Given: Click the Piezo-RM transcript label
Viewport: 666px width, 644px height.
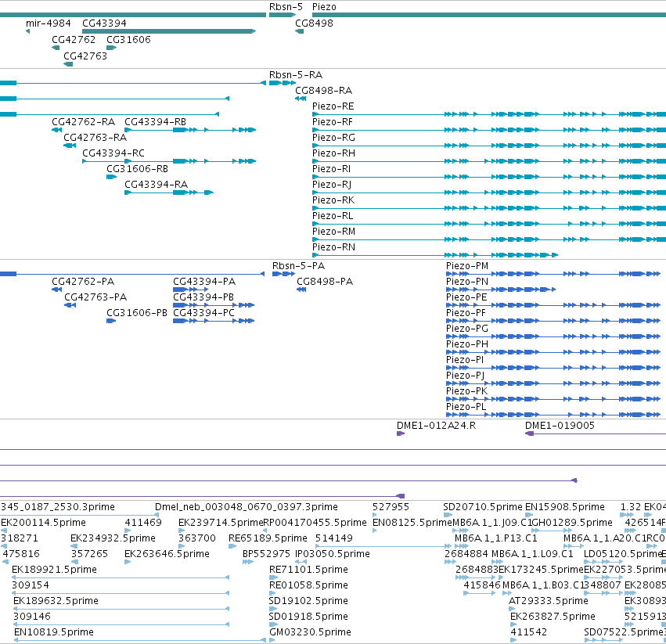Looking at the screenshot, I should point(334,232).
